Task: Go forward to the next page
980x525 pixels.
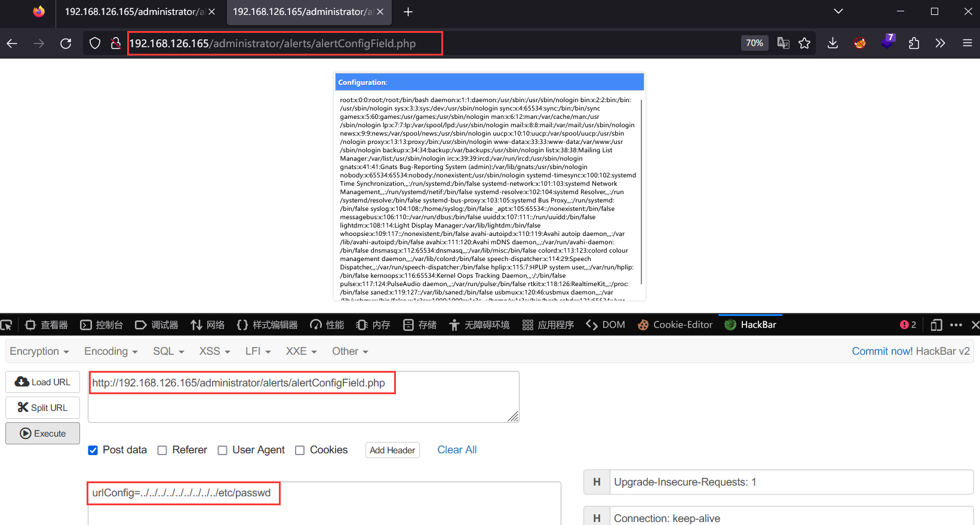Action: pyautogui.click(x=39, y=43)
